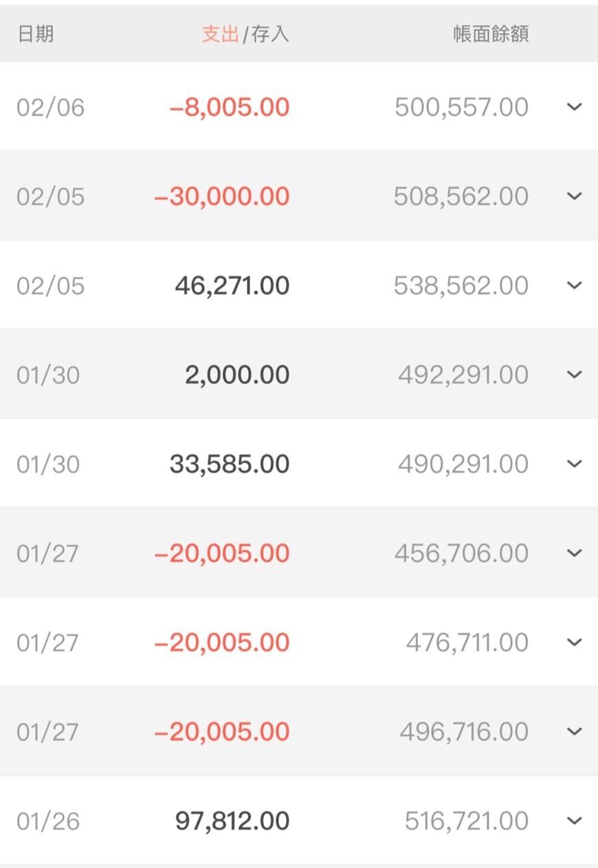Tap the 02/06 date entry
Viewport: 598px width, 868px height.
pos(50,108)
